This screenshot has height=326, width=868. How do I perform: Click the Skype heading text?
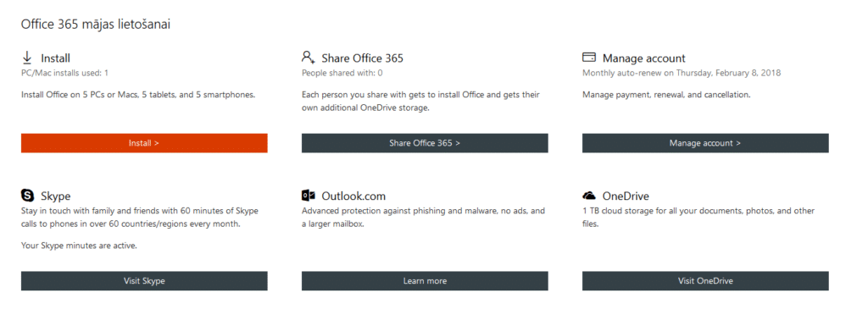[55, 196]
